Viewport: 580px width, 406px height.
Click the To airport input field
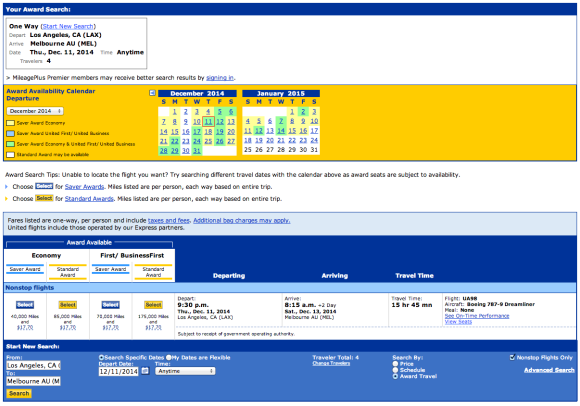[x=33, y=381]
